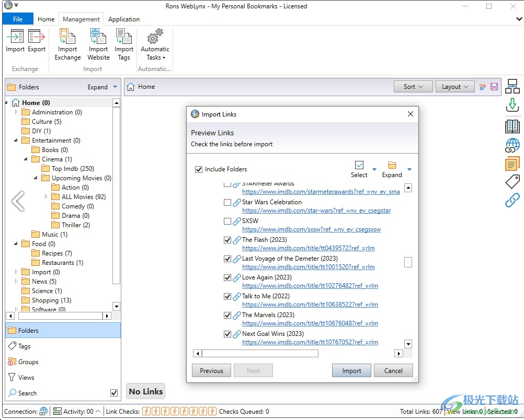This screenshot has width=524, height=420.
Task: Expand the ALL Movies folder node
Action: coord(46,197)
